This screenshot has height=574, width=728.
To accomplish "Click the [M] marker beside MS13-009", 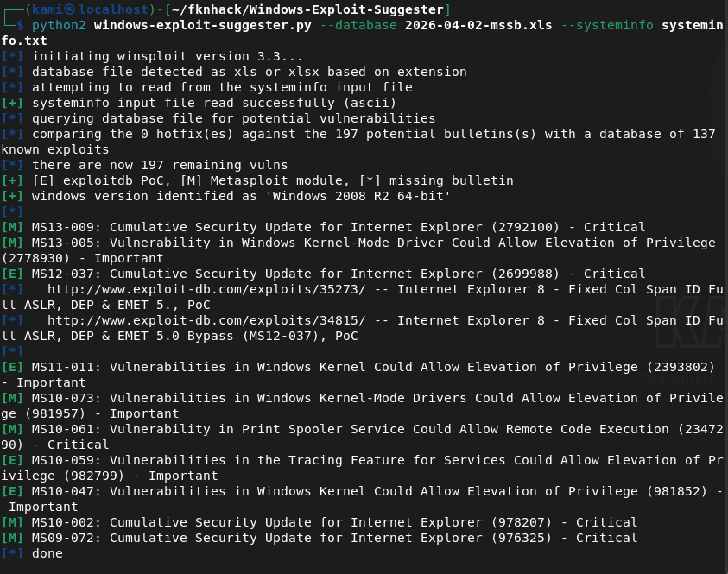I will tap(13, 227).
